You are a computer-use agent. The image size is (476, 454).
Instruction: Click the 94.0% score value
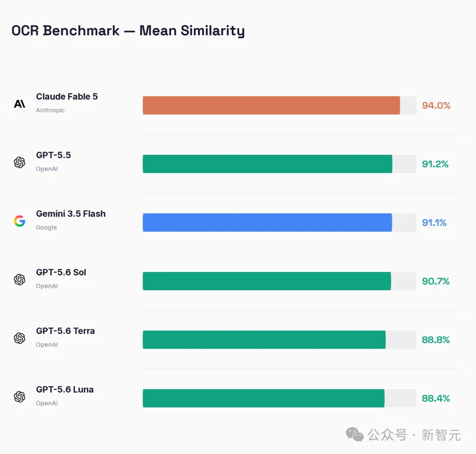click(x=436, y=105)
